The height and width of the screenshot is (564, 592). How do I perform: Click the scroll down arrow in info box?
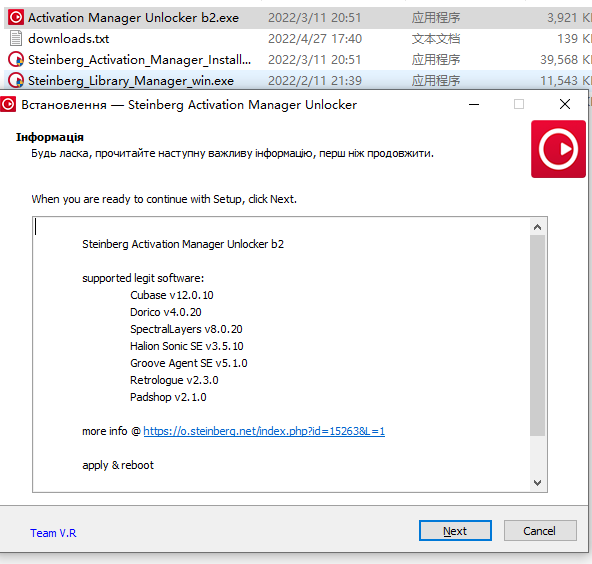[537, 482]
